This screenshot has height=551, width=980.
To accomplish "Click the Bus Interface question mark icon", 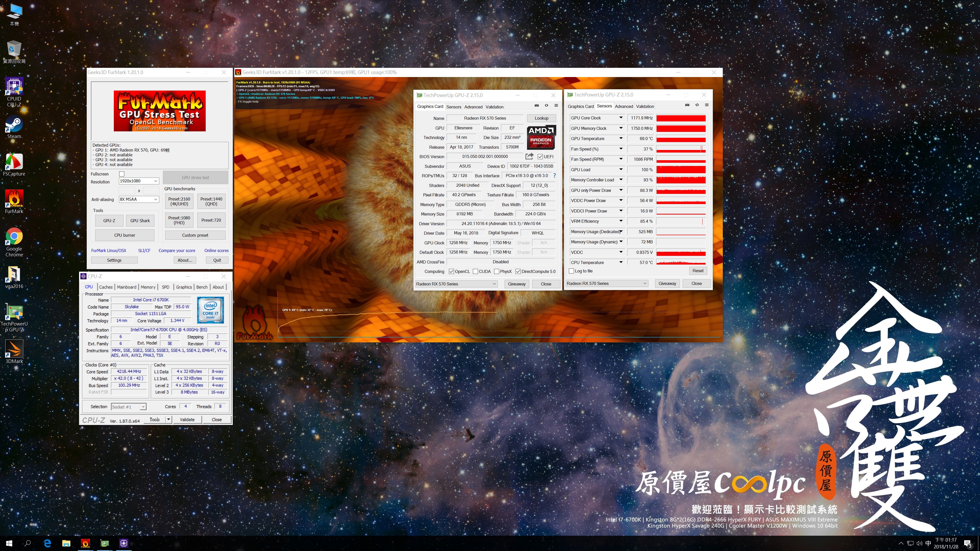I will point(554,176).
